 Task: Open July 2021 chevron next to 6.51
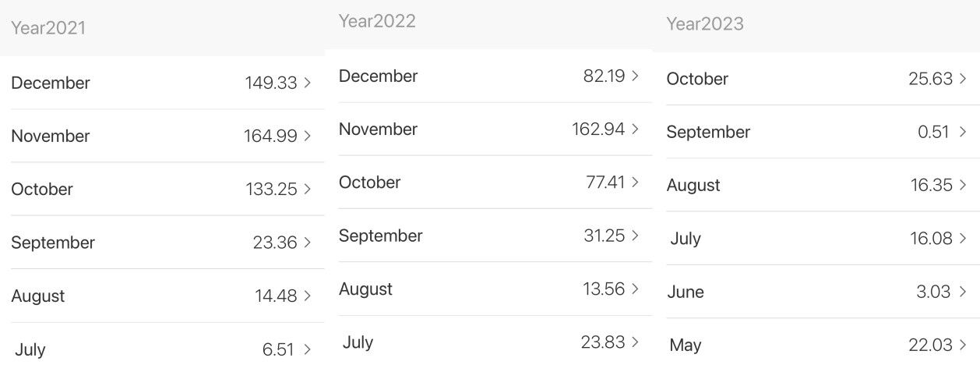pos(308,349)
